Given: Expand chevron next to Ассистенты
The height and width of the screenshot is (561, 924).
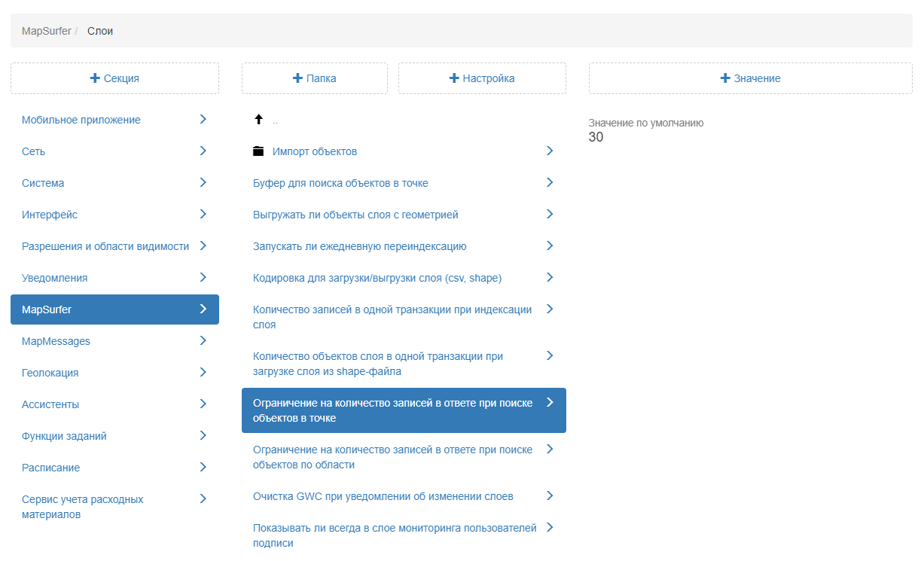Looking at the screenshot, I should (203, 404).
